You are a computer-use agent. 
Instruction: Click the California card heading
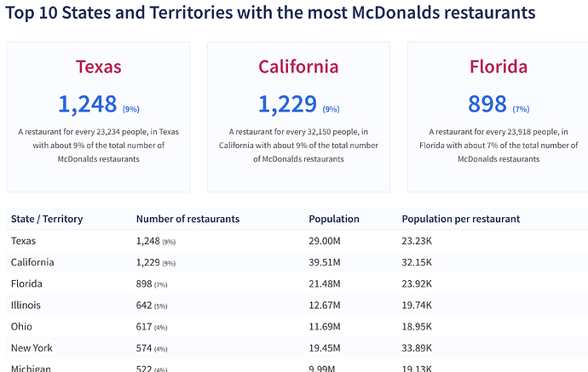click(x=298, y=66)
